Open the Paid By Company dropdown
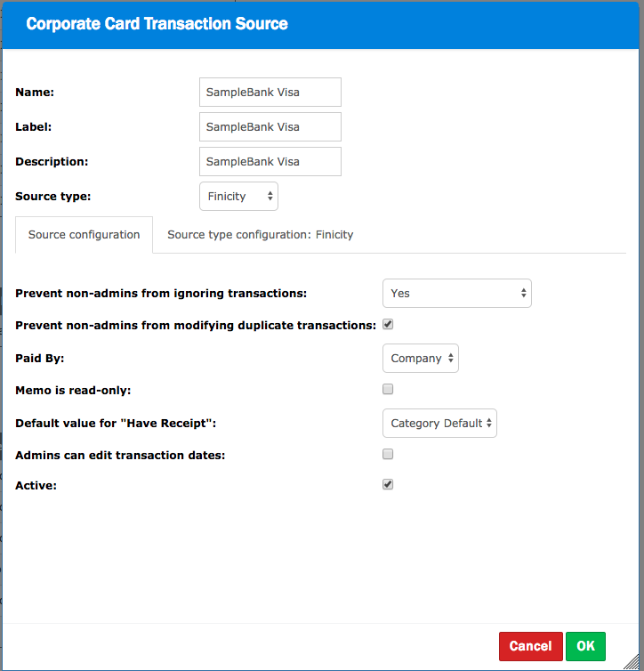Image resolution: width=644 pixels, height=671 pixels. [x=422, y=358]
